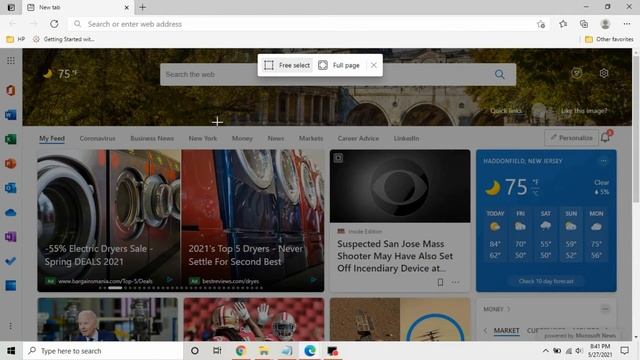Viewport: 640px width, 360px height.
Task: Open more options on San Jose article
Action: (x=456, y=282)
